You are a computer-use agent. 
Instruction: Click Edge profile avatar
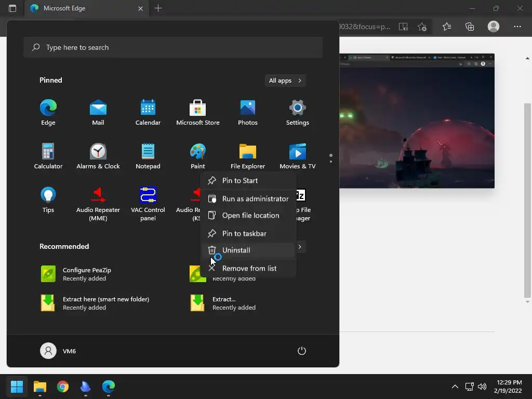tap(494, 26)
